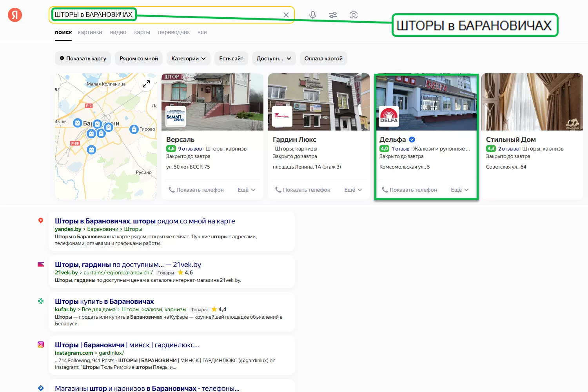
Task: Toggle the Есть сайт filter
Action: click(x=231, y=58)
